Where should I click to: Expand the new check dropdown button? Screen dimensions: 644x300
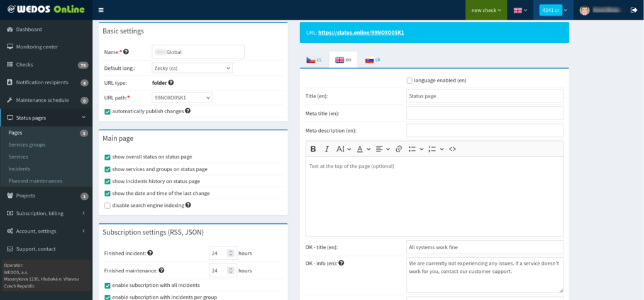point(486,10)
